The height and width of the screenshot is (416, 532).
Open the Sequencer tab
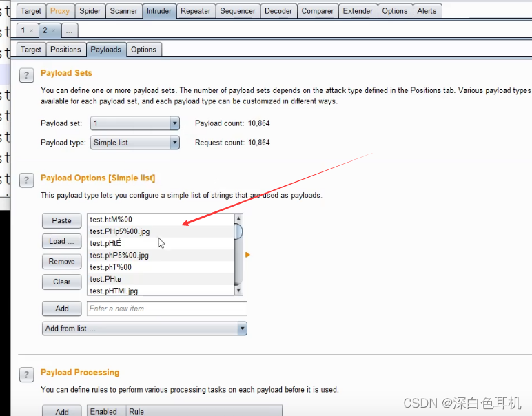point(238,11)
